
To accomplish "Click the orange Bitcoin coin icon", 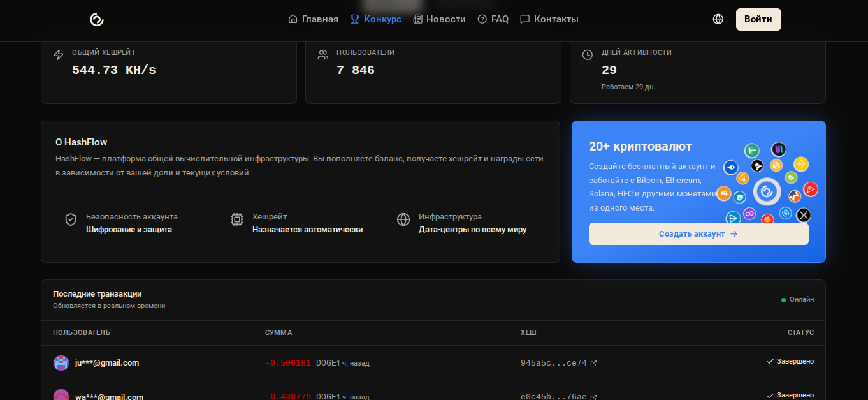I will 724,193.
